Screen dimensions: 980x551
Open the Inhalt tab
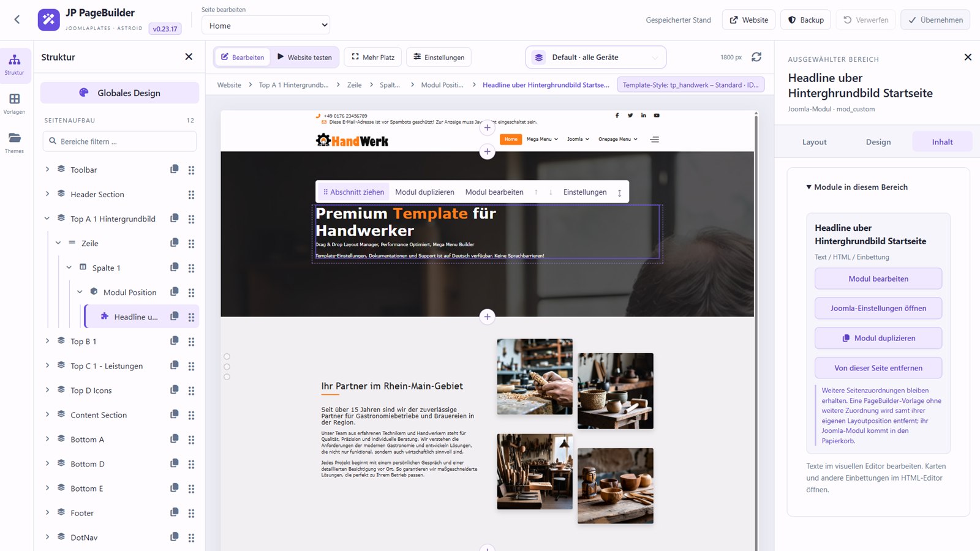click(x=942, y=141)
